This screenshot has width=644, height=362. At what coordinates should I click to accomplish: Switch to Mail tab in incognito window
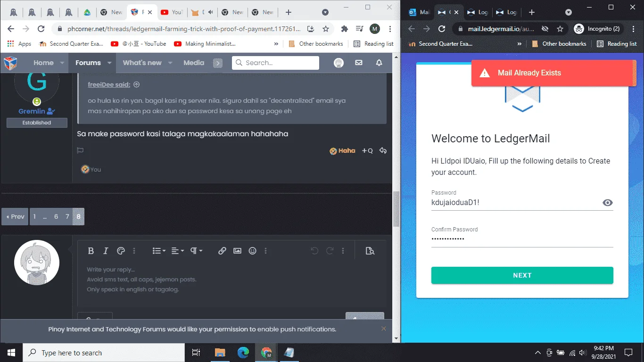(419, 12)
